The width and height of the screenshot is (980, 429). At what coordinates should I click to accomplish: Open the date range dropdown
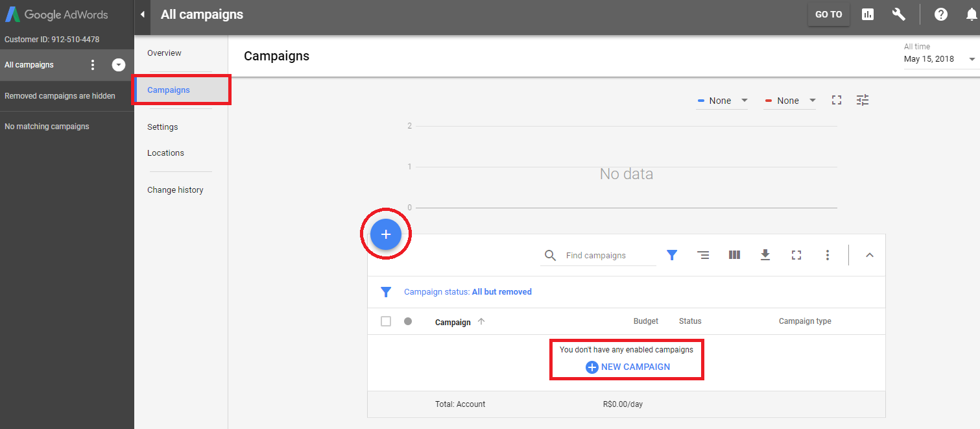click(x=939, y=58)
